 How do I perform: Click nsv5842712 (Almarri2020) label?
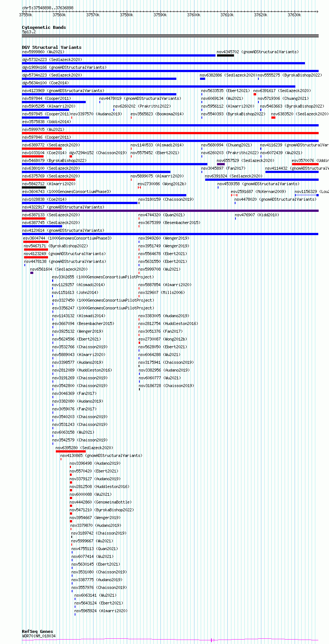[48, 184]
